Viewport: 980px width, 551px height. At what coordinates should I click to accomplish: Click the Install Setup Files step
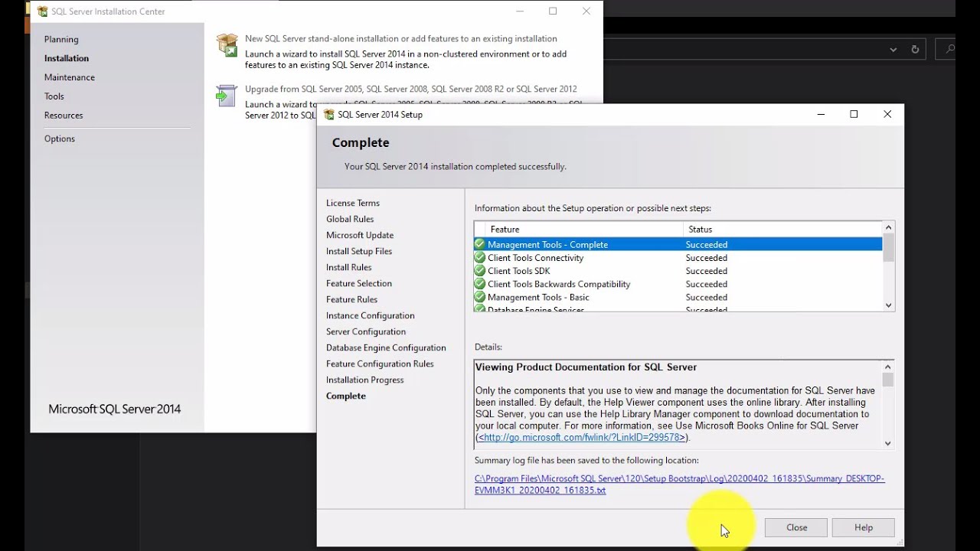359,251
